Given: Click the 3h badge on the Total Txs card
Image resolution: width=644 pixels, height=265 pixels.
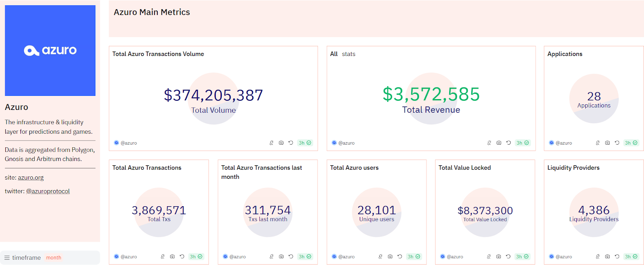Looking at the screenshot, I should [x=196, y=257].
